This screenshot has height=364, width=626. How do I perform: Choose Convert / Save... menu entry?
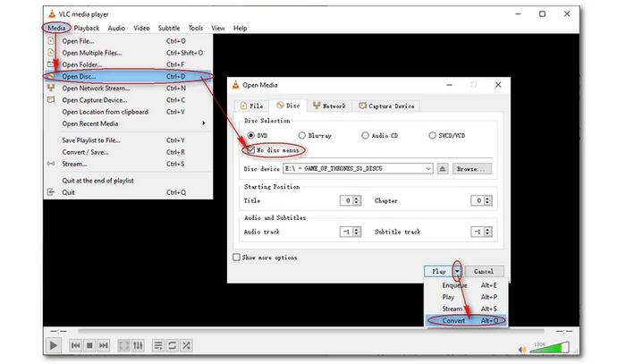128,152
